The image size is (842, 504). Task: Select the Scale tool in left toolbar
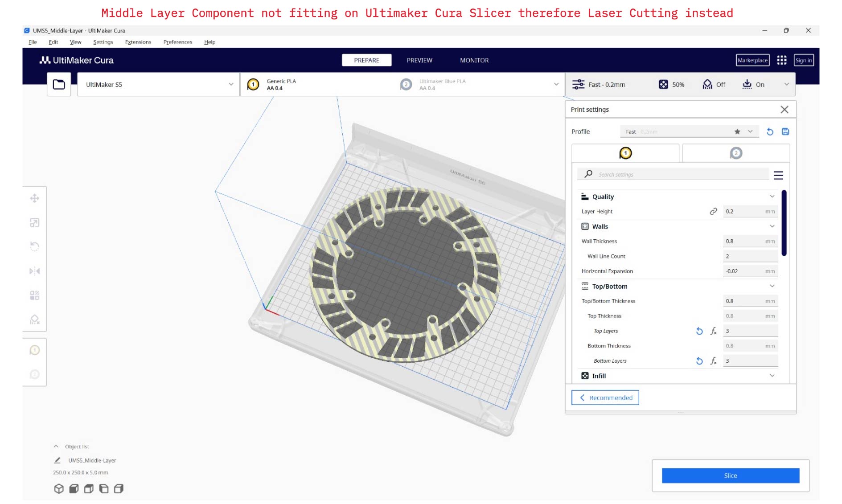[34, 222]
